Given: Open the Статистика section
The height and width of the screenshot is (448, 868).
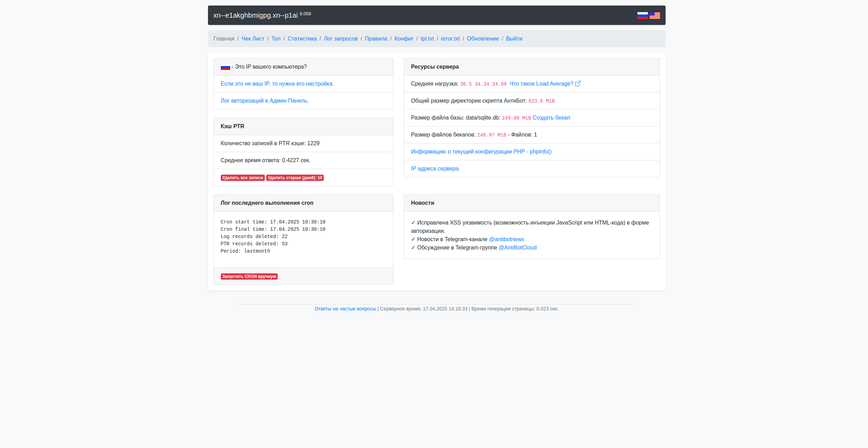Looking at the screenshot, I should pos(302,39).
